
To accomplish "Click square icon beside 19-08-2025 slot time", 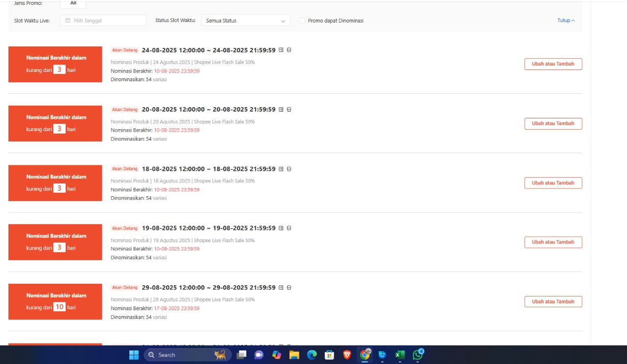I will 281,228.
